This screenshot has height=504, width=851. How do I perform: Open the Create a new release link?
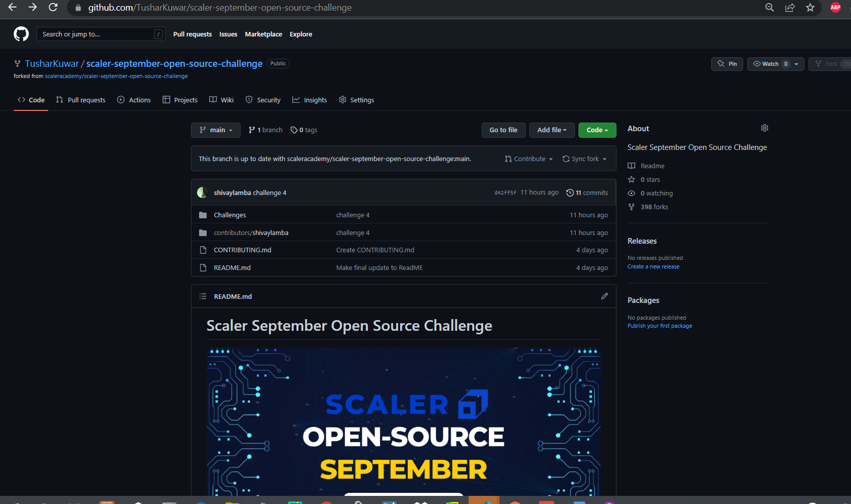[653, 266]
